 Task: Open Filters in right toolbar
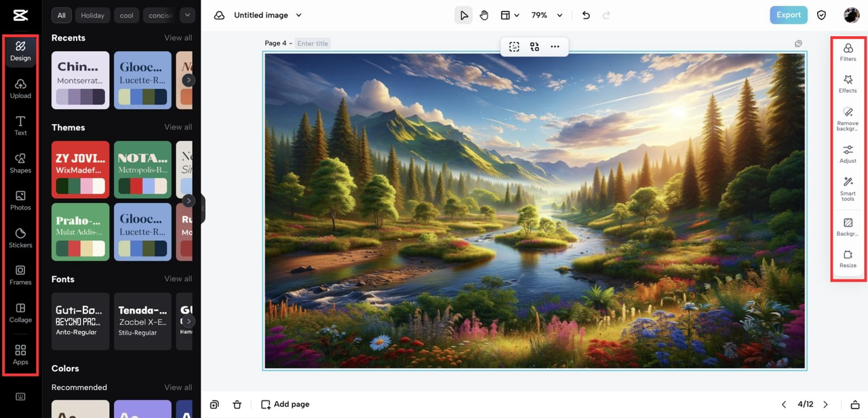(x=848, y=52)
